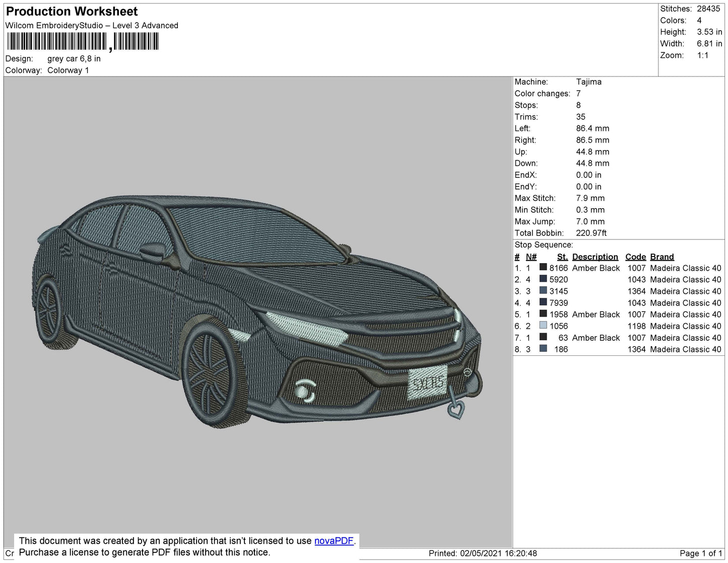Image resolution: width=728 pixels, height=563 pixels.
Task: Click the novaPDF hyperlink
Action: click(334, 541)
